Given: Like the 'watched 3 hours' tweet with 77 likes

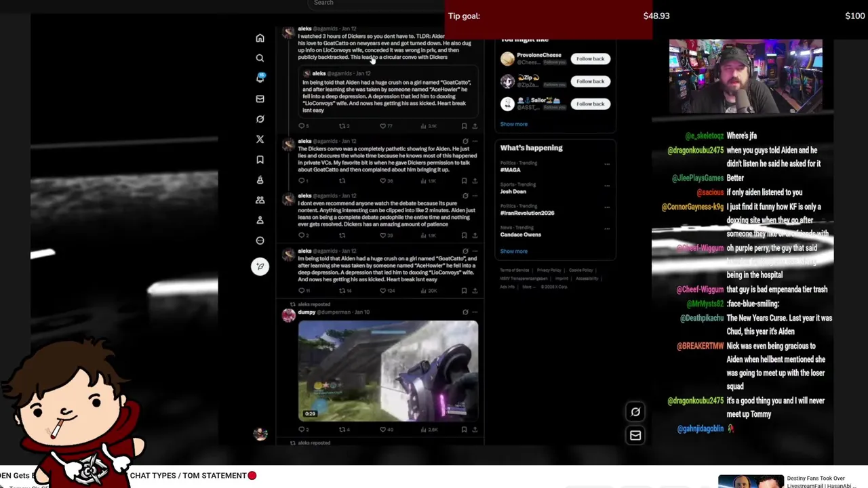Looking at the screenshot, I should (x=385, y=126).
